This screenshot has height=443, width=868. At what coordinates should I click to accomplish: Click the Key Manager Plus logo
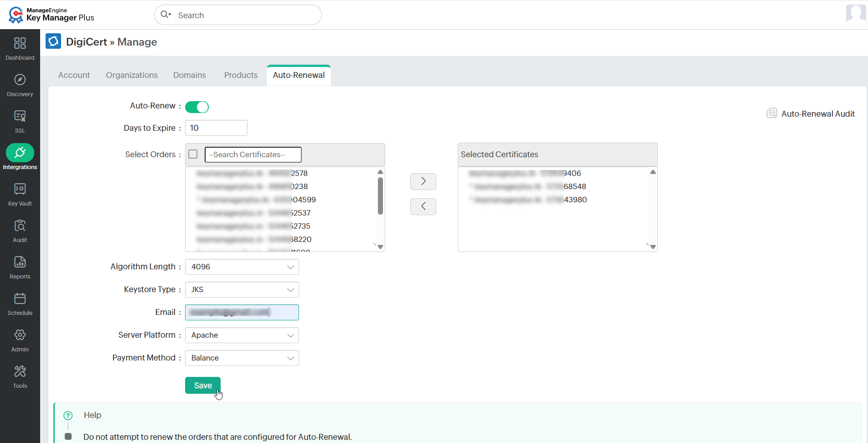pyautogui.click(x=51, y=15)
